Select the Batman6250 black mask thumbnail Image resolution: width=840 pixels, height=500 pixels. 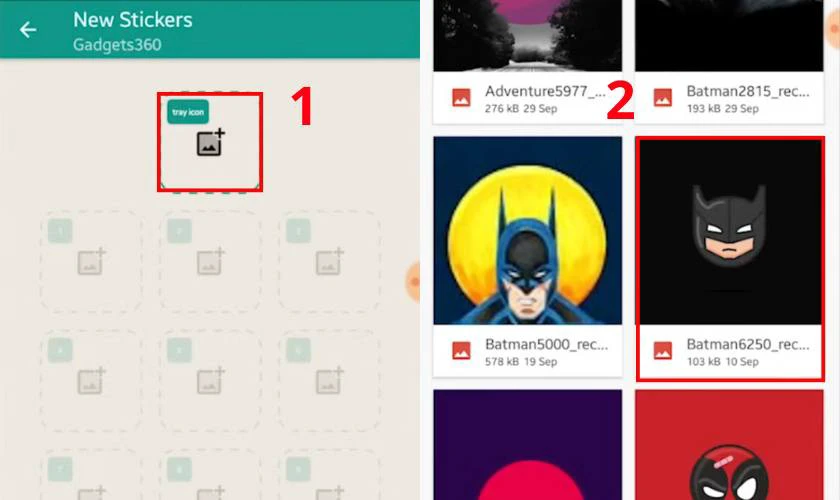730,231
